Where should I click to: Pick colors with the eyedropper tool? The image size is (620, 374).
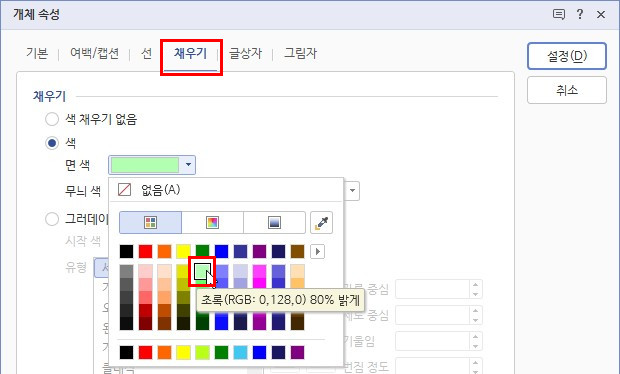point(321,223)
